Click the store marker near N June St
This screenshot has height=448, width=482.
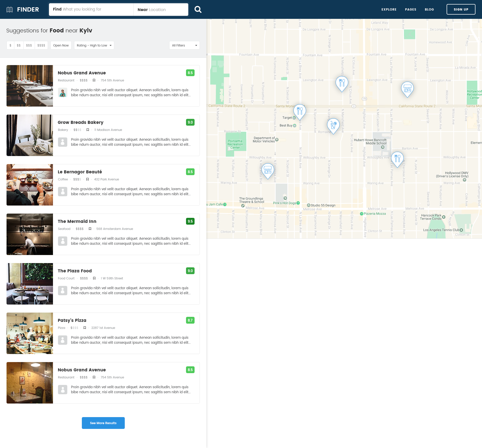[x=407, y=88]
